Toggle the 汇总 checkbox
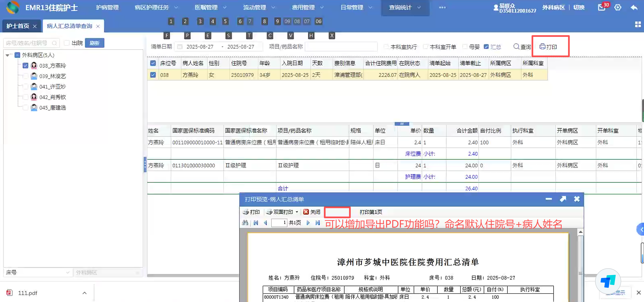Viewport: 644px width, 302px height. click(x=486, y=47)
